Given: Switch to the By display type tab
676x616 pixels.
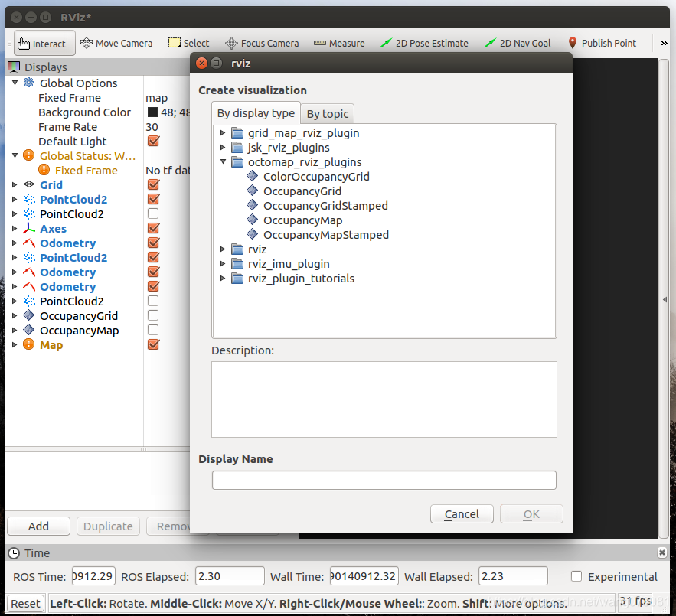Looking at the screenshot, I should coord(256,113).
